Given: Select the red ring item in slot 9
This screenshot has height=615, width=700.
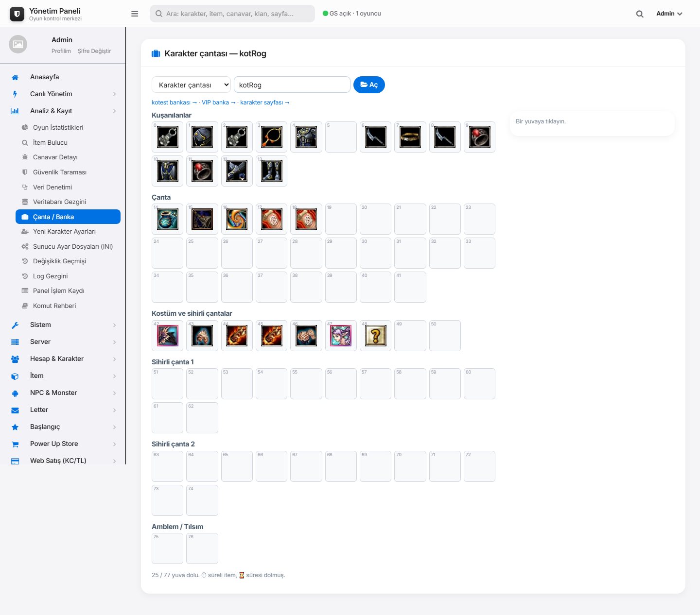Looking at the screenshot, I should click(x=479, y=137).
